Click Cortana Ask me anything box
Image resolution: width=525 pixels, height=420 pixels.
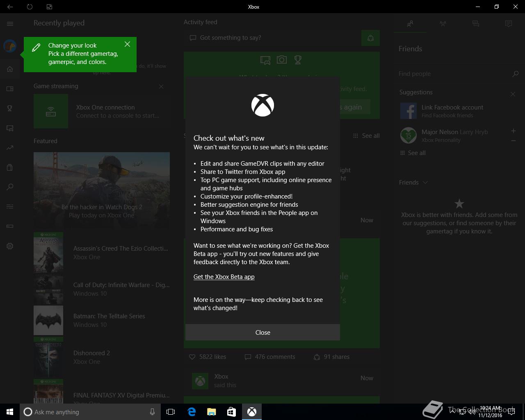click(x=89, y=412)
